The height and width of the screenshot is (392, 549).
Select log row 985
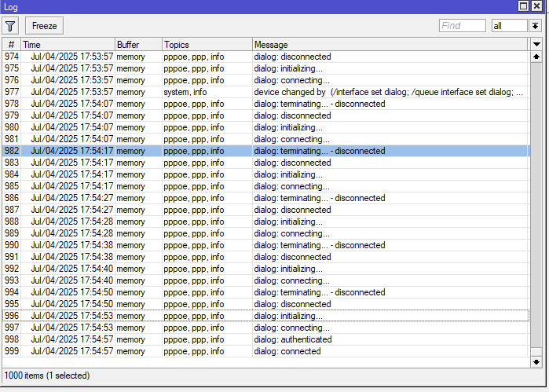click(x=265, y=186)
